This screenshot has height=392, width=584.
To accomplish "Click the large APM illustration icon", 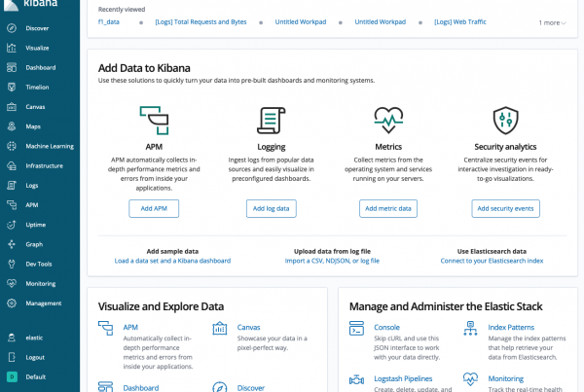I will tap(154, 121).
